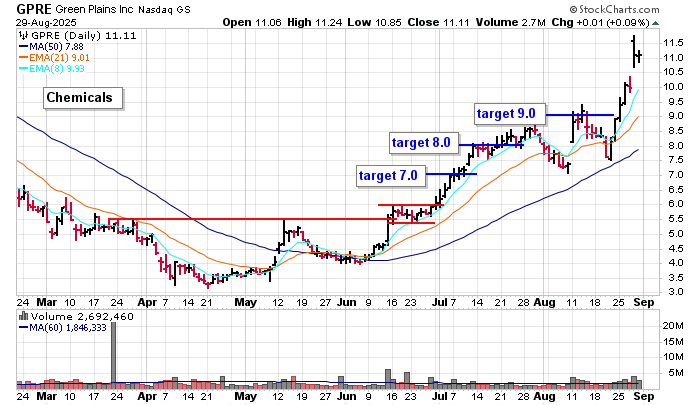The width and height of the screenshot is (700, 405).
Task: Click the target 7.0 annotation label
Action: point(391,175)
